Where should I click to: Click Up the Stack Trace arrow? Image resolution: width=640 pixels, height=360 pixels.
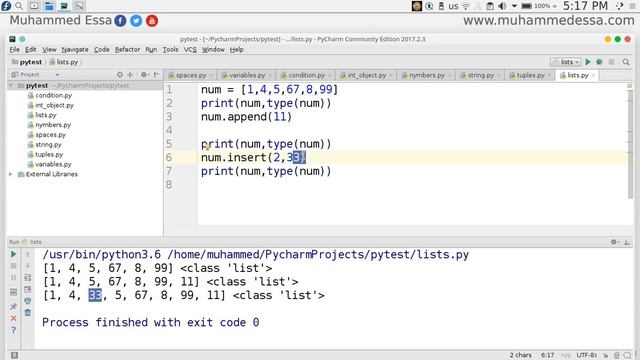[x=28, y=254]
